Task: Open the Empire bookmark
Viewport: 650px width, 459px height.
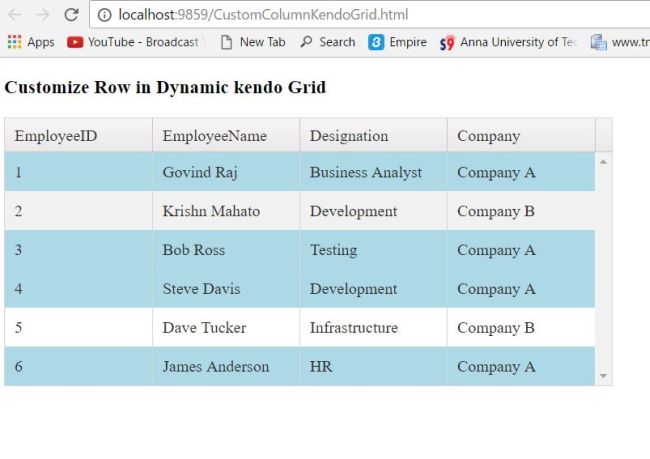Action: [398, 42]
